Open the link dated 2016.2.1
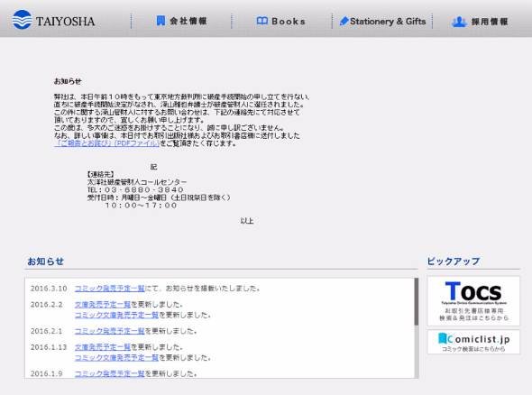The width and height of the screenshot is (532, 395). click(110, 331)
